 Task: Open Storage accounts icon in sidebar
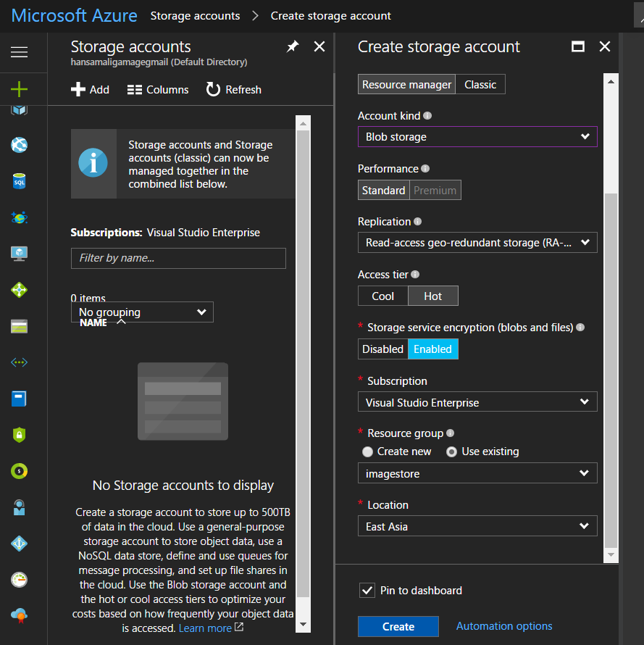[x=20, y=326]
